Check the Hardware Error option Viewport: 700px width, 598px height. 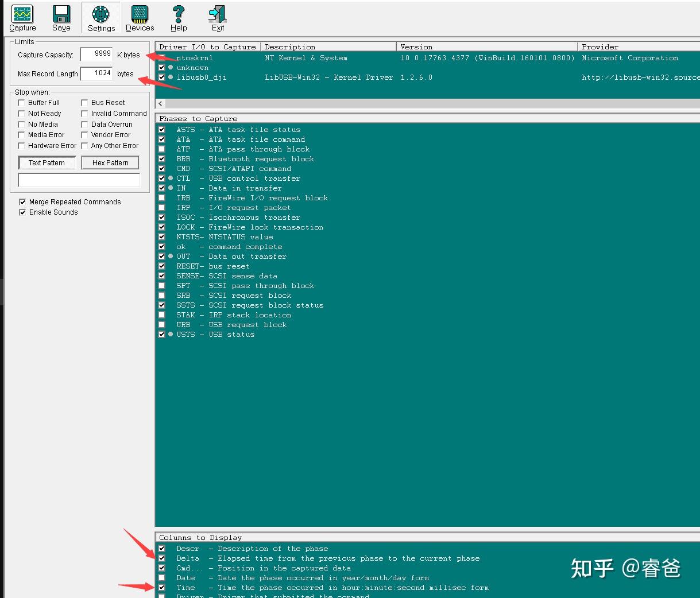[22, 146]
